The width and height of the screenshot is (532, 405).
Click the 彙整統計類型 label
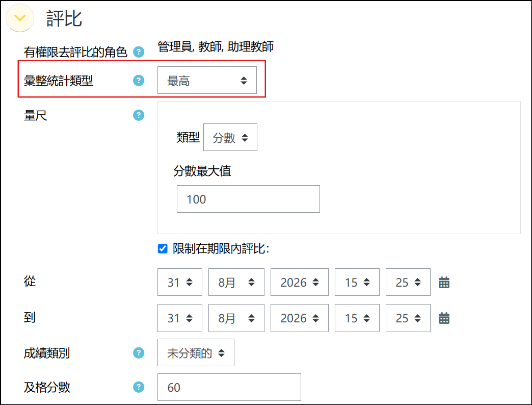(59, 81)
